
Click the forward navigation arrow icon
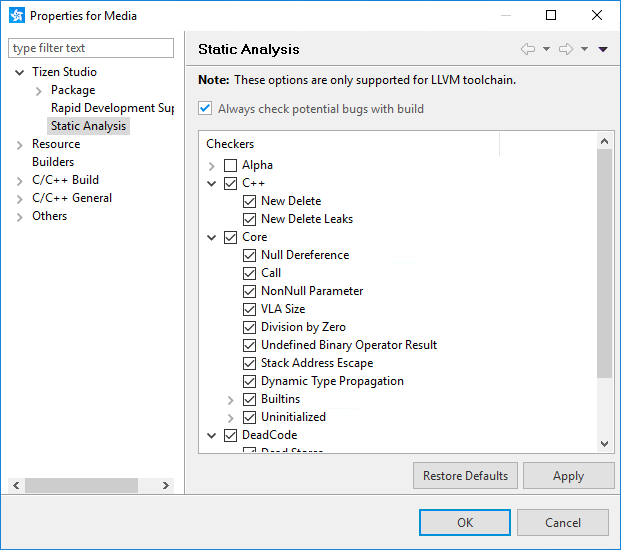point(565,49)
